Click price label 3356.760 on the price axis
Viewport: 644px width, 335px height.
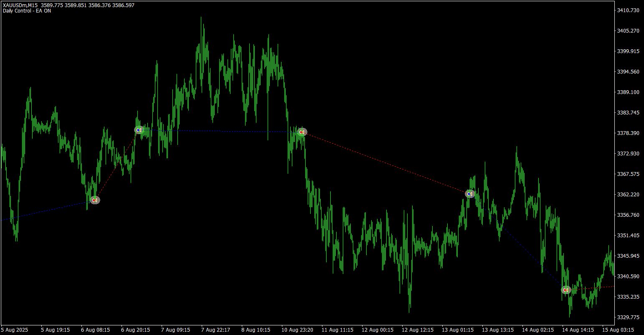point(628,215)
